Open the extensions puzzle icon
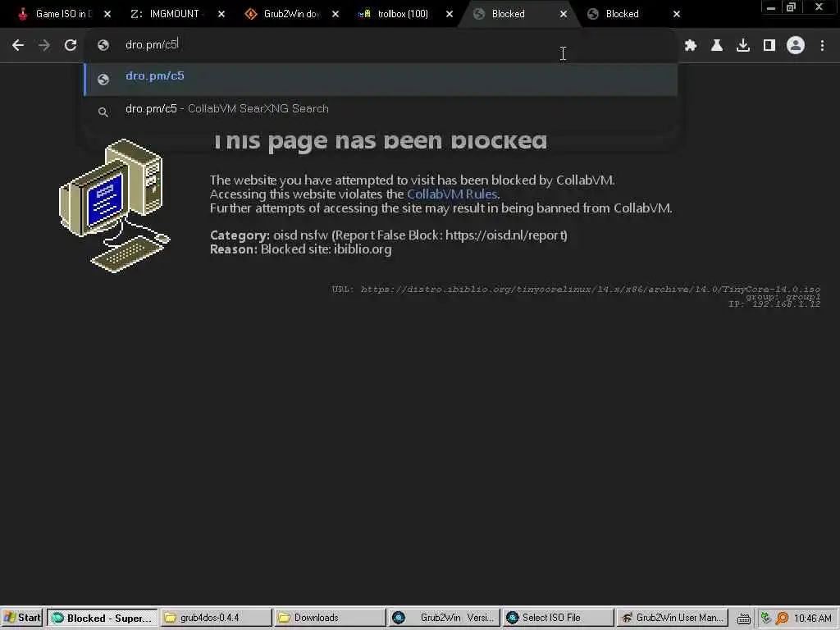840x630 pixels. point(691,46)
